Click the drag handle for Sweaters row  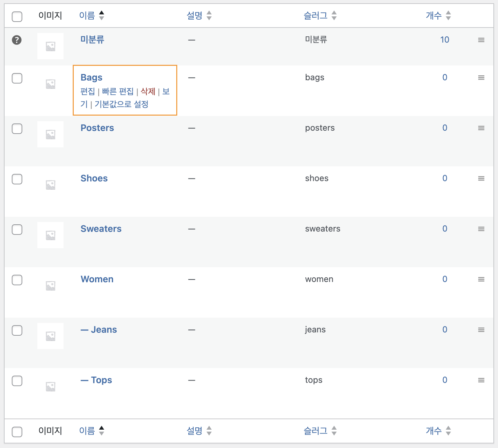[481, 229]
